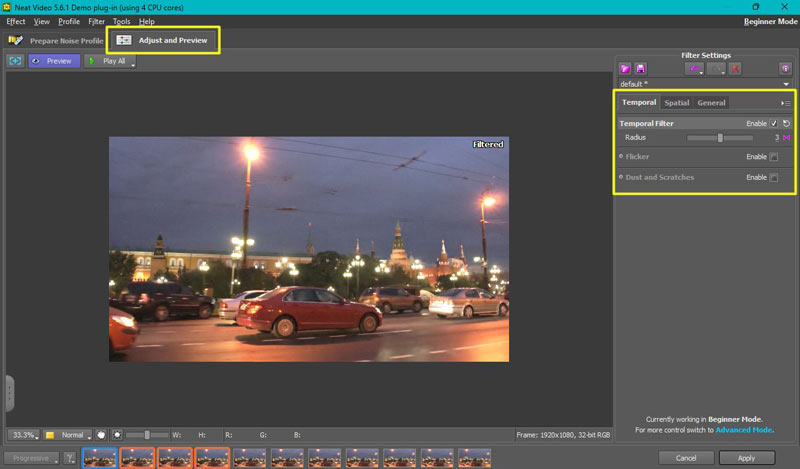Click the fit-to-window icon left of Preview
Screen dimensions: 800x469
coord(15,61)
